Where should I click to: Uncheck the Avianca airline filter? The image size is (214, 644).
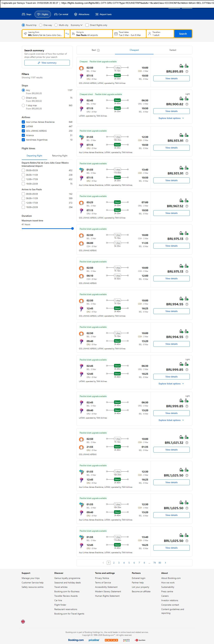[23, 135]
